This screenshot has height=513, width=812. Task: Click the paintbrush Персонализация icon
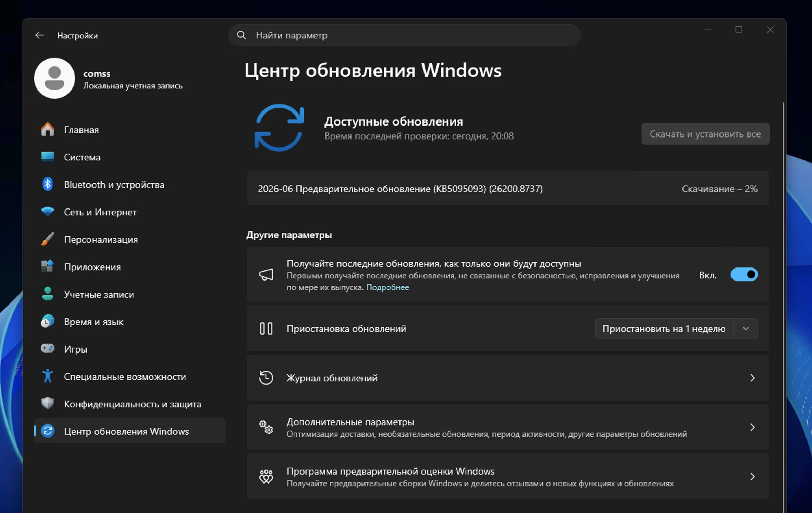click(48, 239)
